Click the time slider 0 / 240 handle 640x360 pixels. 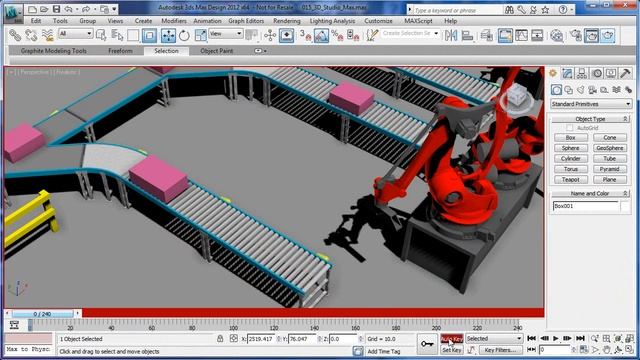(x=42, y=314)
